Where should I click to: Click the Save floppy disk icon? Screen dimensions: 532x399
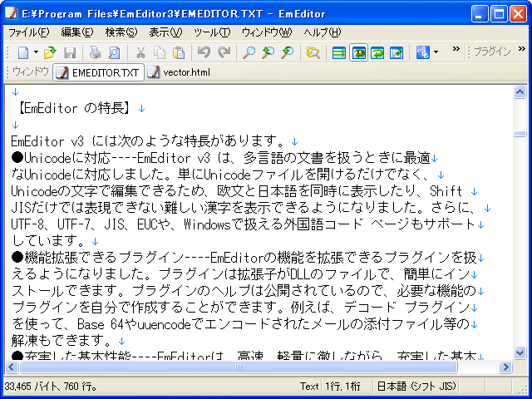click(70, 52)
